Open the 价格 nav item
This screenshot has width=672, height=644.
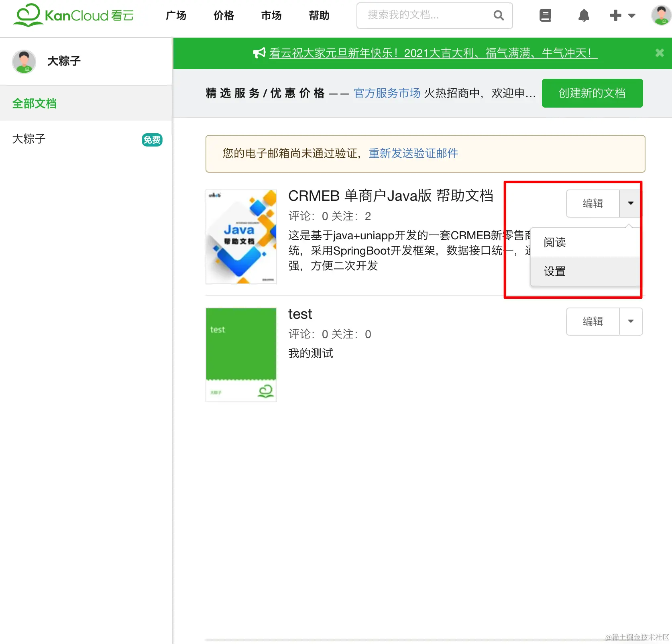[x=224, y=16]
